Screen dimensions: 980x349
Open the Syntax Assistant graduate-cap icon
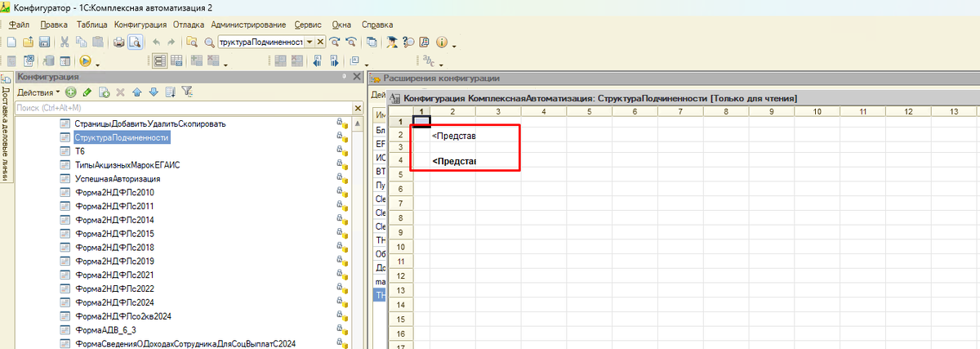pyautogui.click(x=392, y=42)
